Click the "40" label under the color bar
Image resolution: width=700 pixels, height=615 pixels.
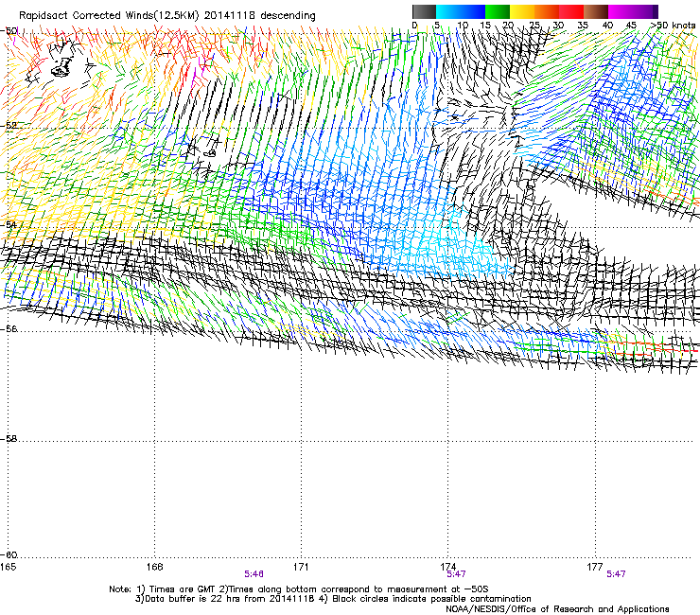pos(607,25)
